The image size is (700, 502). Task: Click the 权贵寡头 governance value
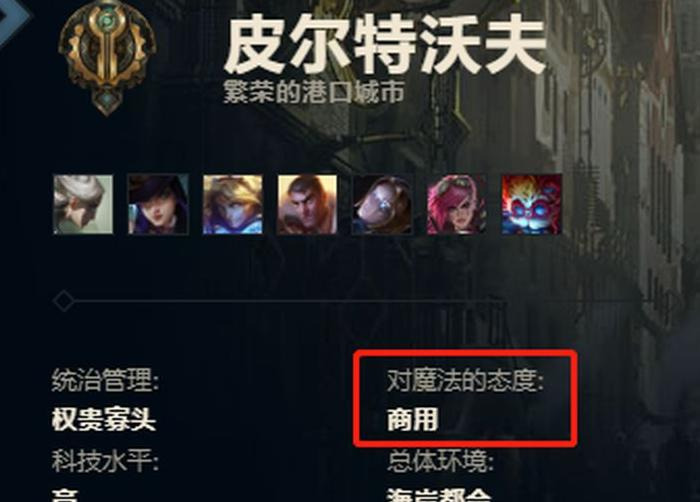(104, 420)
